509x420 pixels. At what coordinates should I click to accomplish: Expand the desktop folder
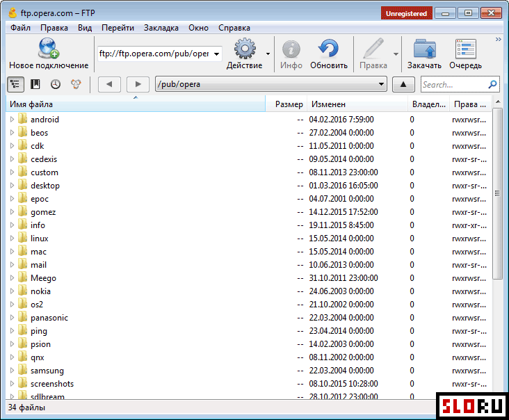click(x=12, y=186)
